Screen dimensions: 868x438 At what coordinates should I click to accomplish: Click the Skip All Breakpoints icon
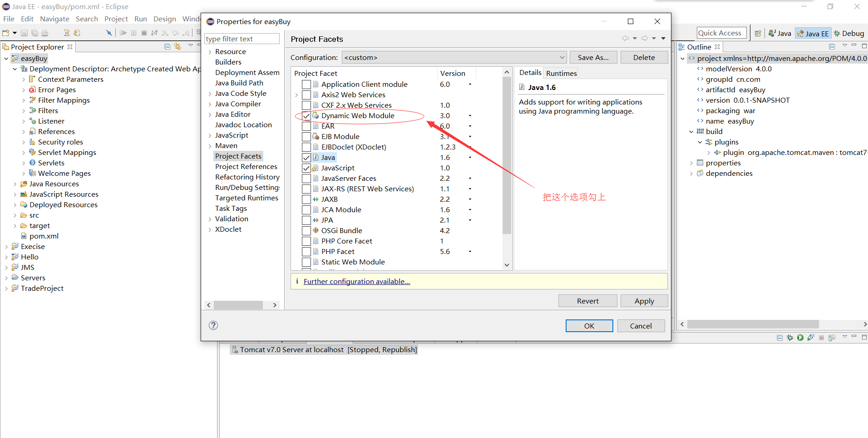click(x=109, y=33)
